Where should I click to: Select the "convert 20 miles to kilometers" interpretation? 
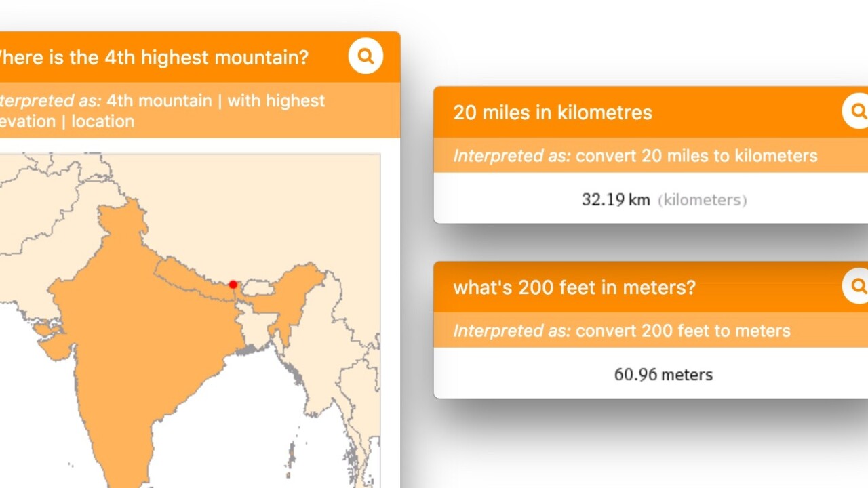click(x=696, y=156)
